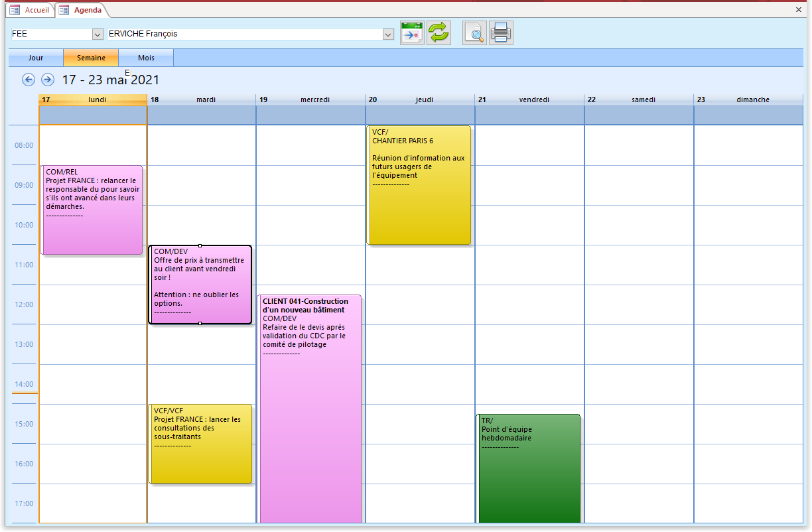Click the go-to-date calendar icon
Image resolution: width=812 pixels, height=532 pixels.
412,33
